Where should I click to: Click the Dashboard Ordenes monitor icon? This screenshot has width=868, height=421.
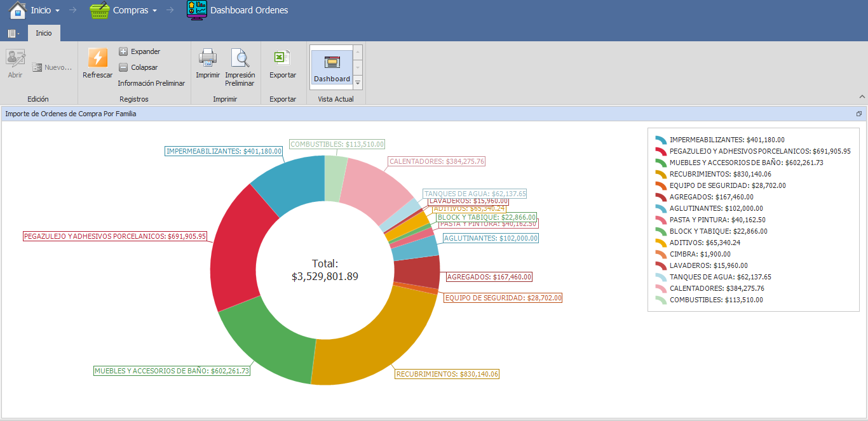point(197,10)
